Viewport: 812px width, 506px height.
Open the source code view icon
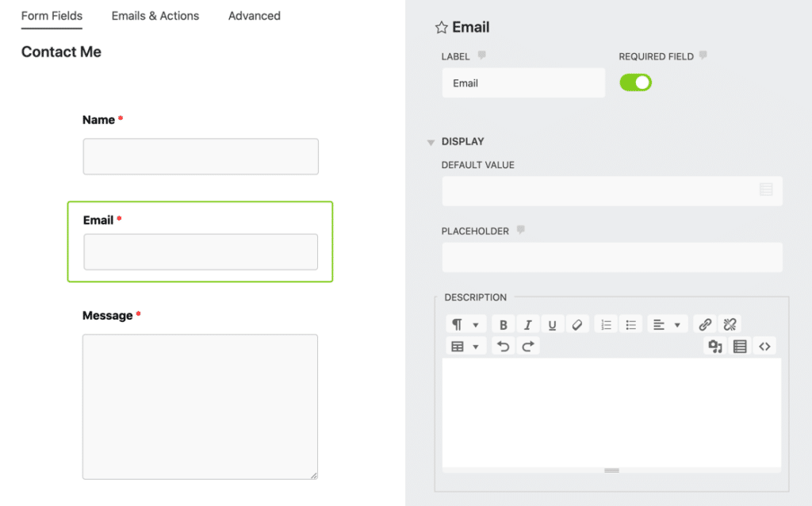point(765,346)
